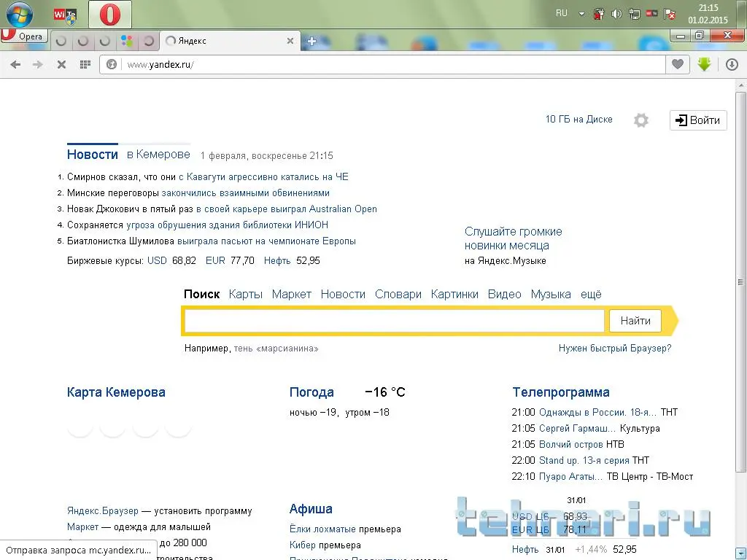Select the Музыка search tab
This screenshot has height=560, width=747.
551,295
